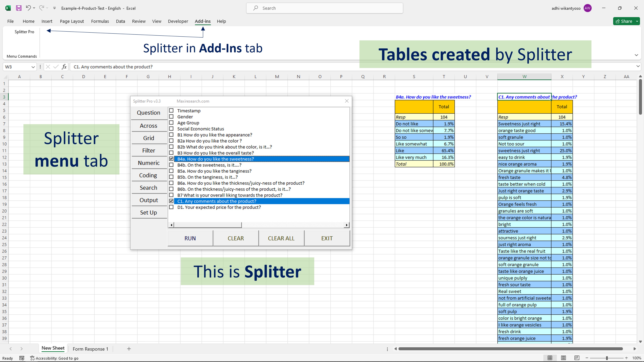The width and height of the screenshot is (644, 362).
Task: Switch to Normal view icon
Action: click(x=550, y=358)
